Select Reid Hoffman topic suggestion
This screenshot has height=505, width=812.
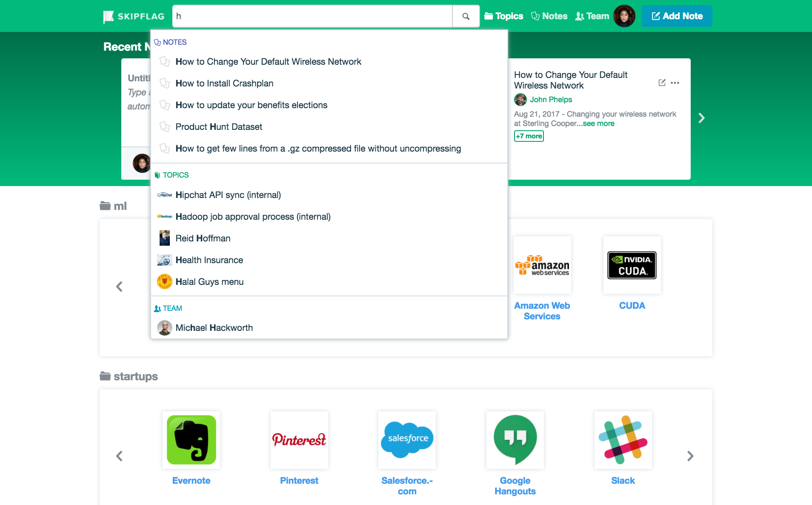(x=329, y=238)
